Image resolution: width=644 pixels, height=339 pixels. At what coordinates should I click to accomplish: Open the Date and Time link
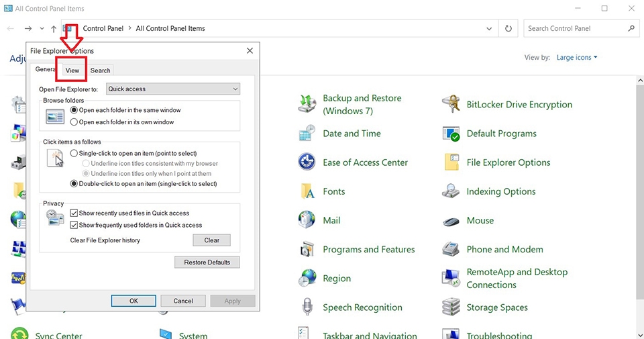352,134
